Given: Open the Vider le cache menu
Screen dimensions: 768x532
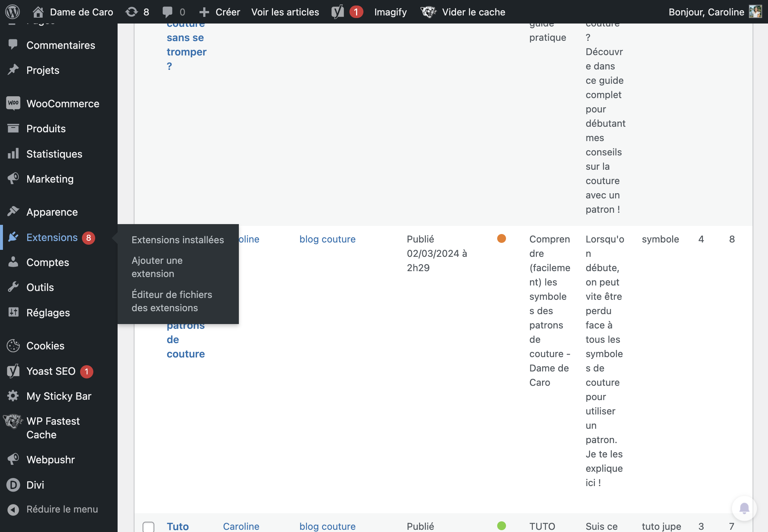Looking at the screenshot, I should pos(473,12).
